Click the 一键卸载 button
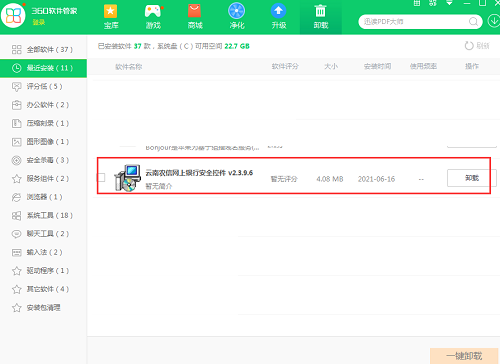Image resolution: width=500 pixels, height=364 pixels. tap(464, 356)
